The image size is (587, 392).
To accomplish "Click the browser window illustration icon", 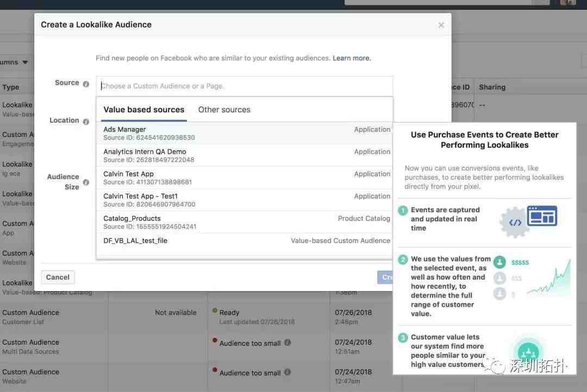I will [542, 216].
